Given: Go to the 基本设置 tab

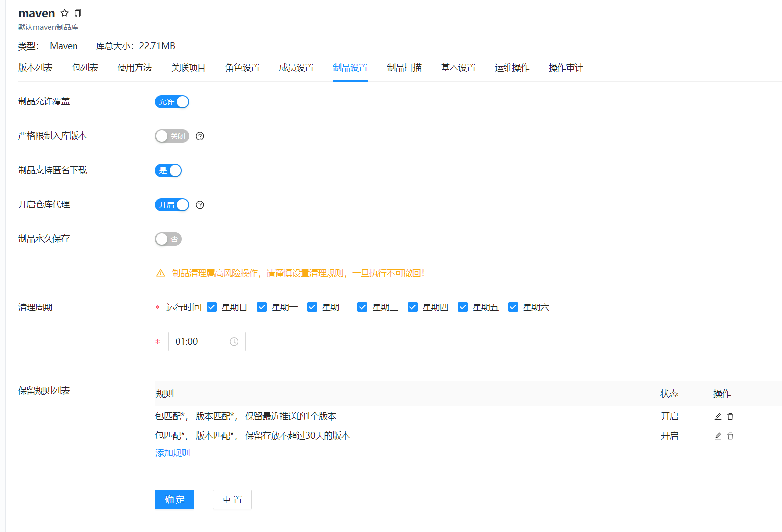Looking at the screenshot, I should (x=458, y=68).
